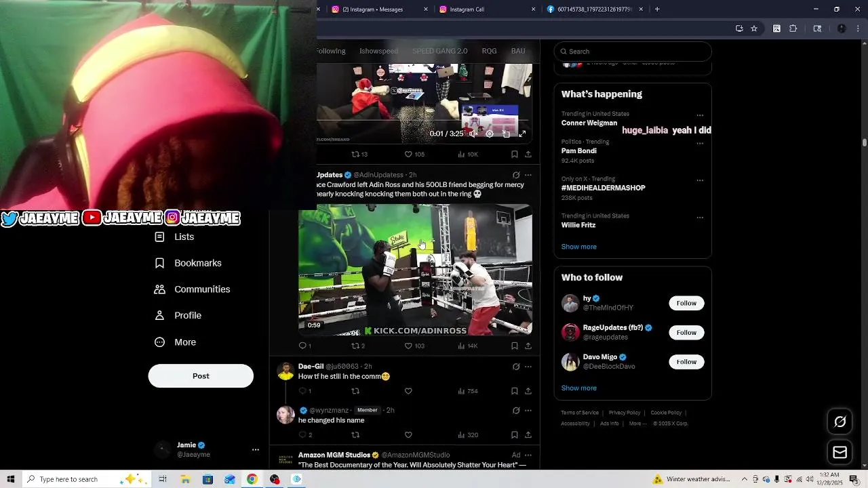Screen dimensions: 868x488
Task: Focus the X Search box
Action: tap(633, 52)
